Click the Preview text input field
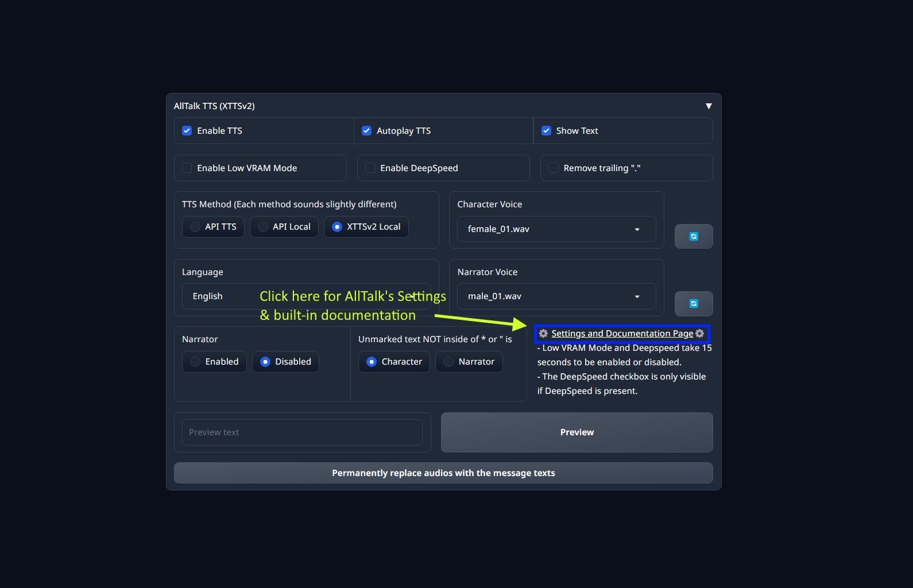This screenshot has width=913, height=588. [302, 432]
